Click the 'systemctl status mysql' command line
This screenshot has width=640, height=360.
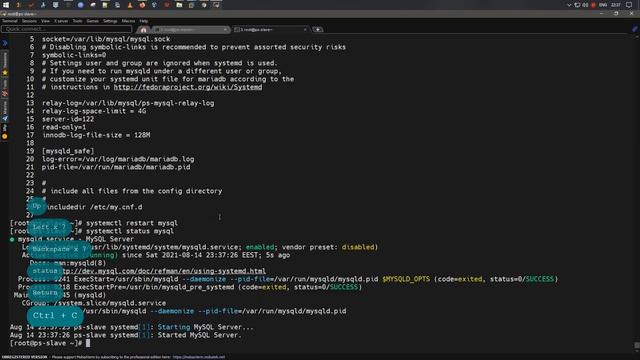[x=130, y=231]
